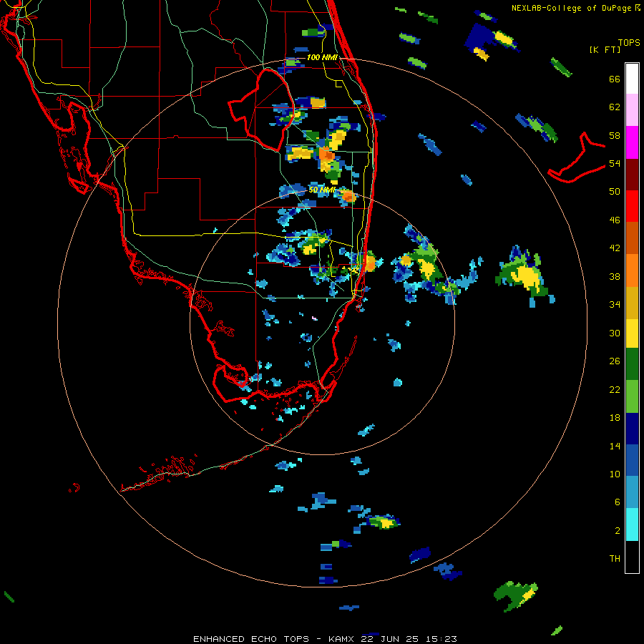
Task: Select the magenta legend swatch
Action: [632, 142]
